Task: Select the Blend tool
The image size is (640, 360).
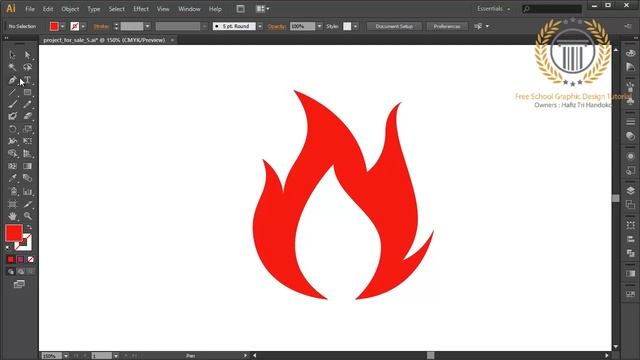Action: [x=27, y=178]
